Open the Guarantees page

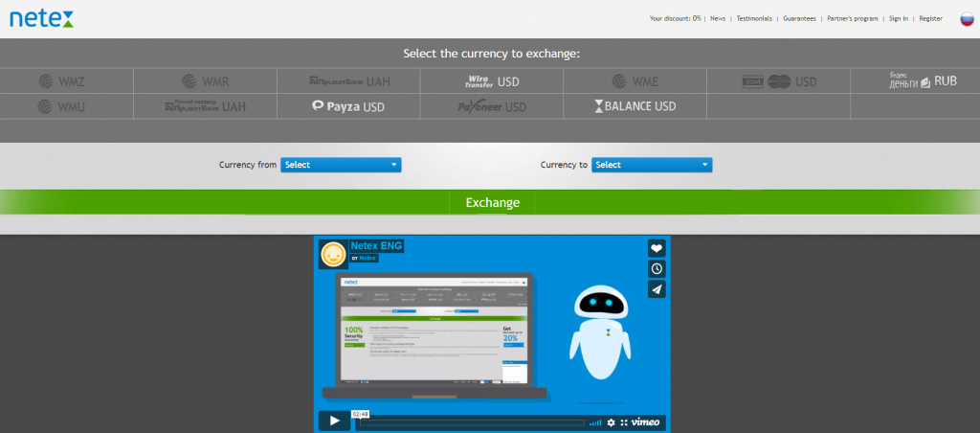(x=799, y=19)
